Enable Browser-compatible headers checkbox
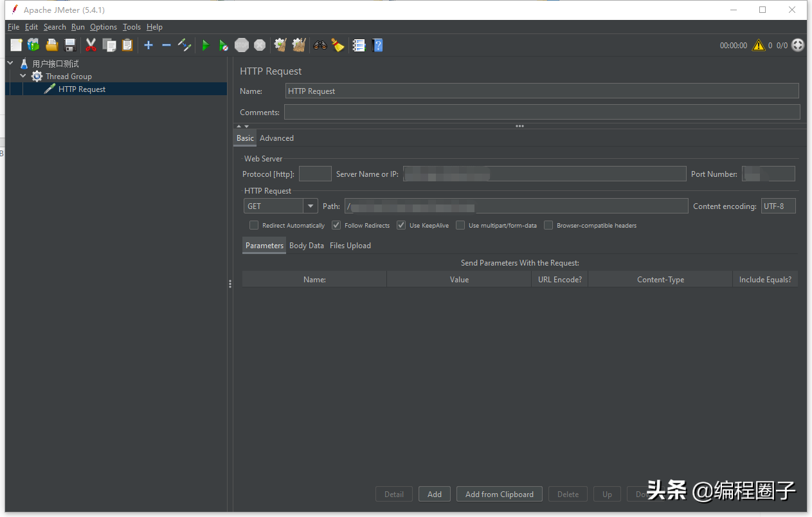Screen dimensions: 812x517 coord(548,225)
